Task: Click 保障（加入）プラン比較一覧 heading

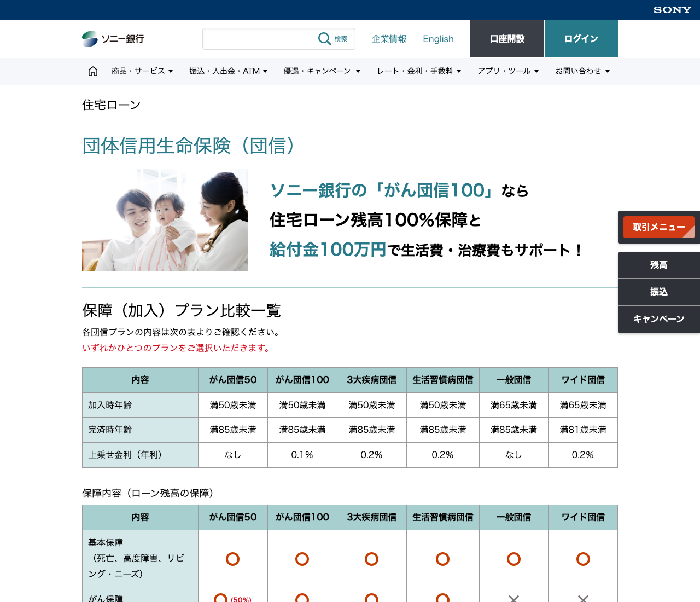Action: pos(182,311)
